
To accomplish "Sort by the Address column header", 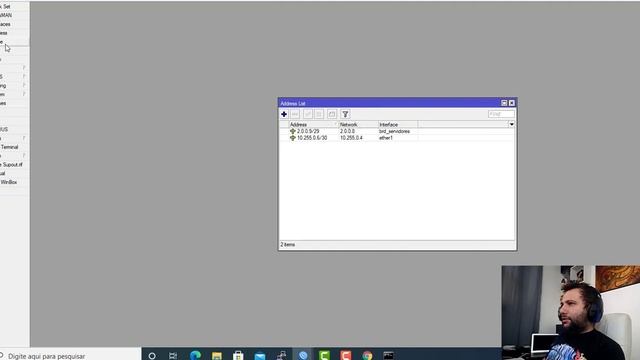I will tap(313, 124).
